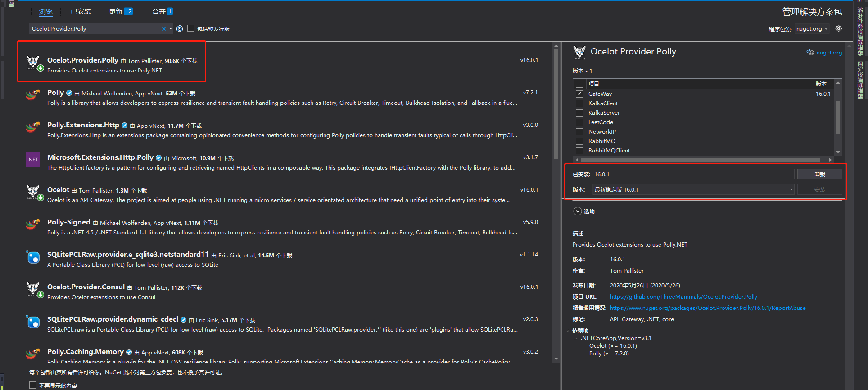Click verified badge next to Microsoft.Extensions.Http.Polly
The width and height of the screenshot is (868, 390).
pos(158,158)
